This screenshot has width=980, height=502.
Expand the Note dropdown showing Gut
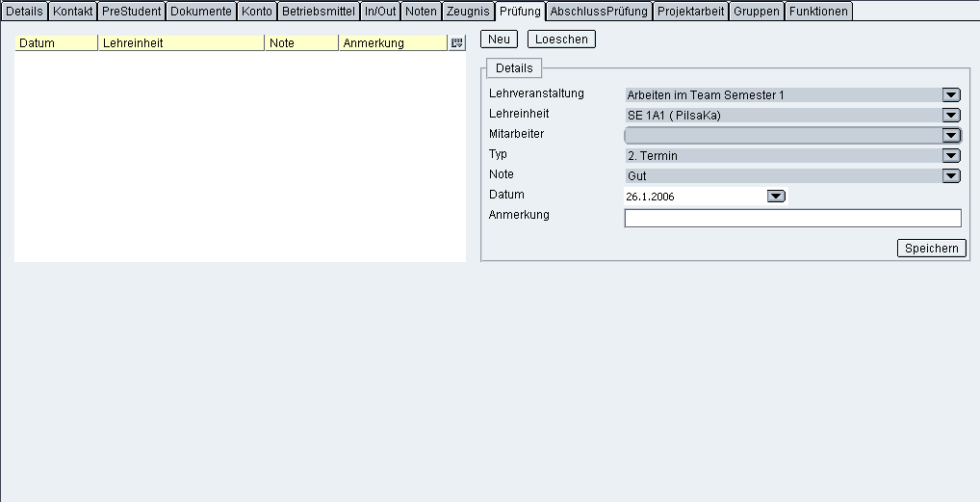click(951, 175)
